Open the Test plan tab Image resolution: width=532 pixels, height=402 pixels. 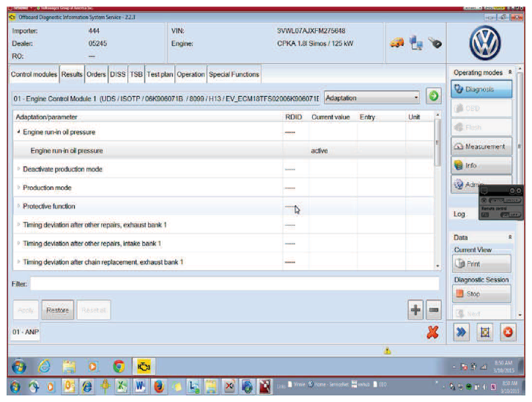pyautogui.click(x=160, y=74)
